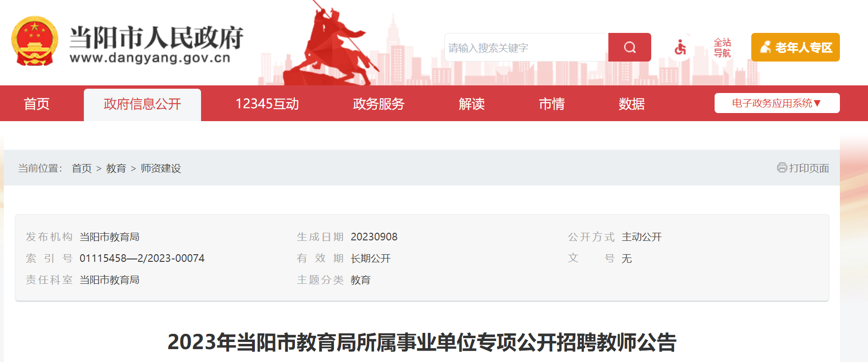The width and height of the screenshot is (868, 362).
Task: Click 当阳市教育局 next to 发布机构
Action: 110,237
